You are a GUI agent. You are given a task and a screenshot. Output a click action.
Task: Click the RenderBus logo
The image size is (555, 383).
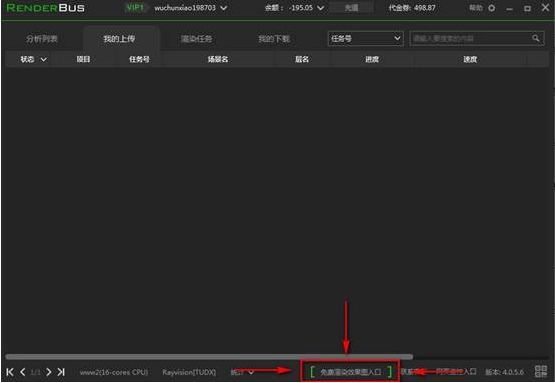45,8
